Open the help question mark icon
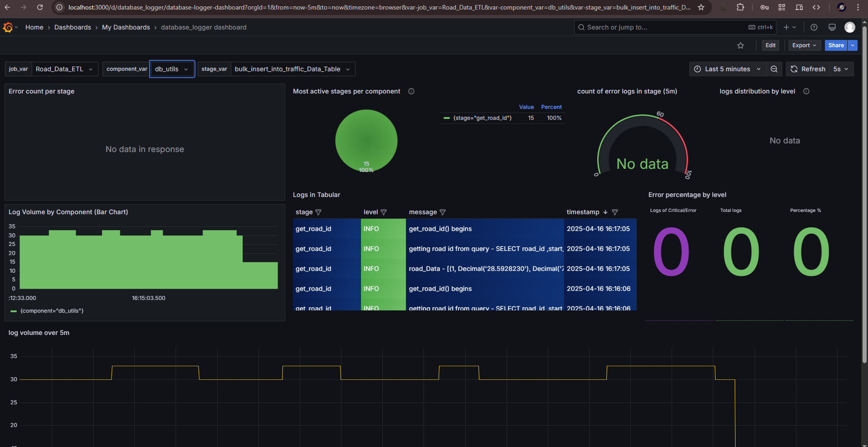This screenshot has height=447, width=868. (x=814, y=28)
